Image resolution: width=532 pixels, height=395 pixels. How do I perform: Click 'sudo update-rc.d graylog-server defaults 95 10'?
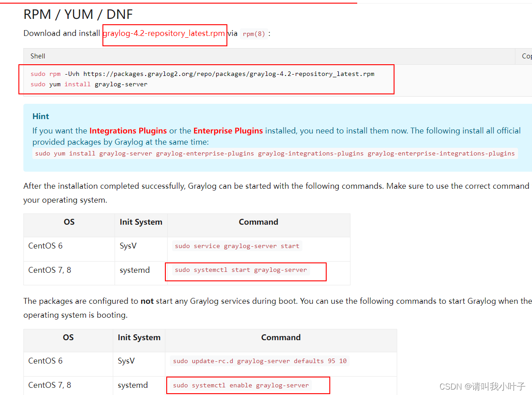pos(260,361)
